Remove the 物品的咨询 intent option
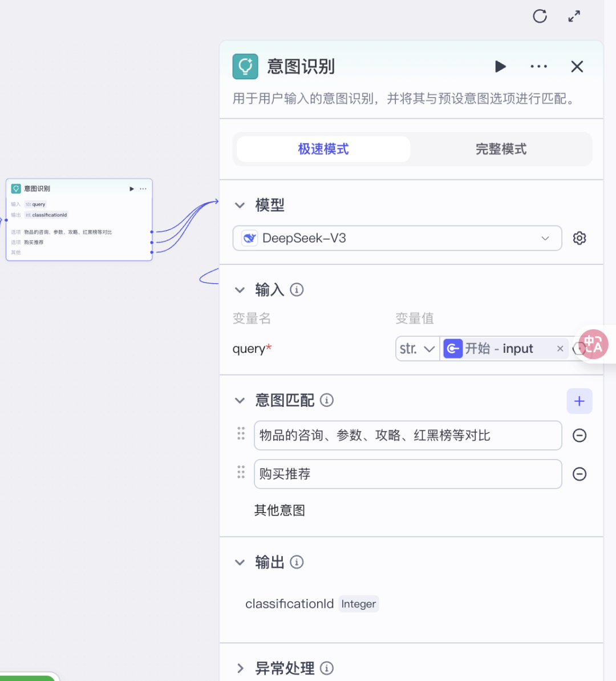This screenshot has width=616, height=681. [x=579, y=435]
